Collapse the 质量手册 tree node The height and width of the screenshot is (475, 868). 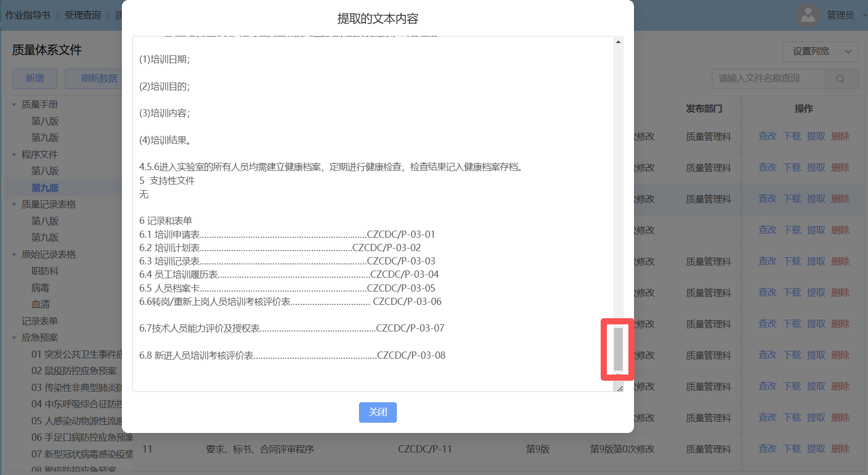[x=14, y=105]
